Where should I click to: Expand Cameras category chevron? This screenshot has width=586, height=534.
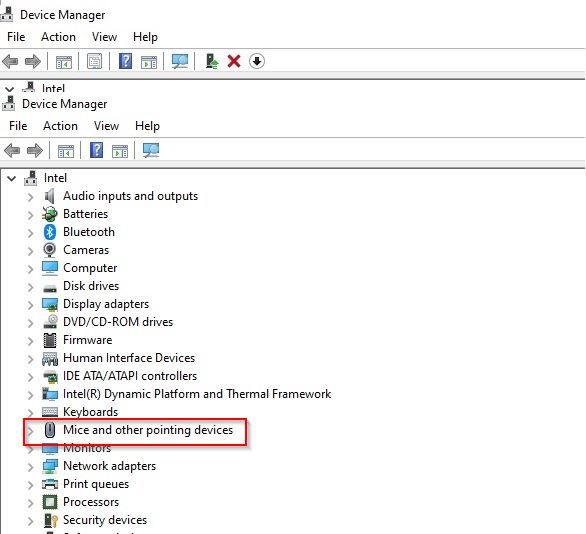coord(31,250)
